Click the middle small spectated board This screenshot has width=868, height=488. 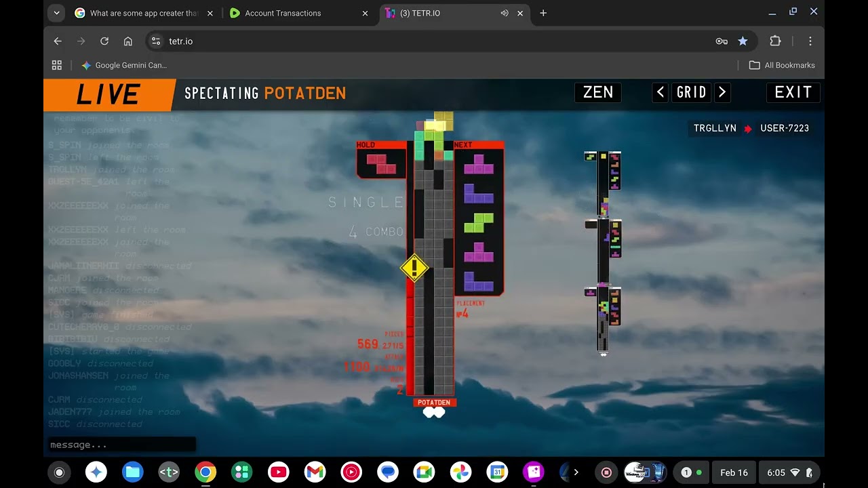(x=603, y=251)
